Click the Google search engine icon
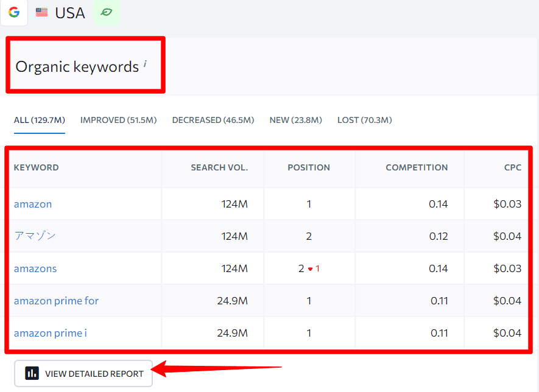Screen dimensions: 539x392 tap(14, 12)
